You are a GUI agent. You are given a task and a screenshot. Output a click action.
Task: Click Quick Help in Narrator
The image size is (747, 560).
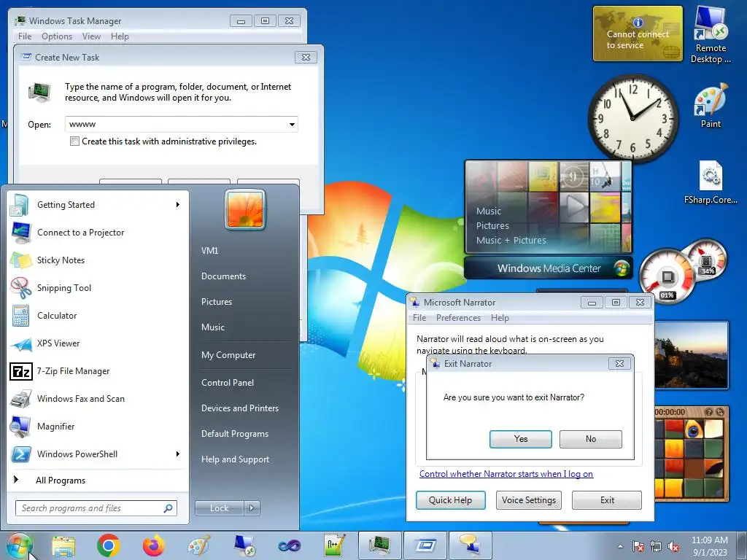(x=450, y=500)
